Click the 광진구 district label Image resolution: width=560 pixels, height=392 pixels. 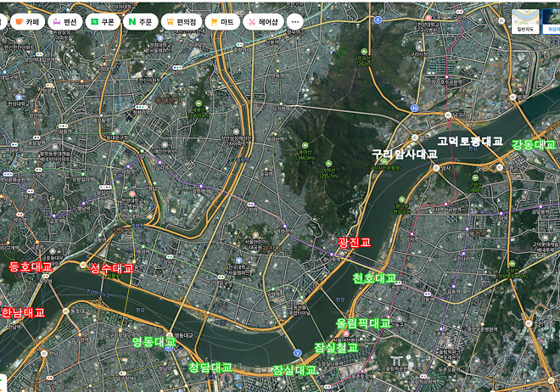click(271, 248)
